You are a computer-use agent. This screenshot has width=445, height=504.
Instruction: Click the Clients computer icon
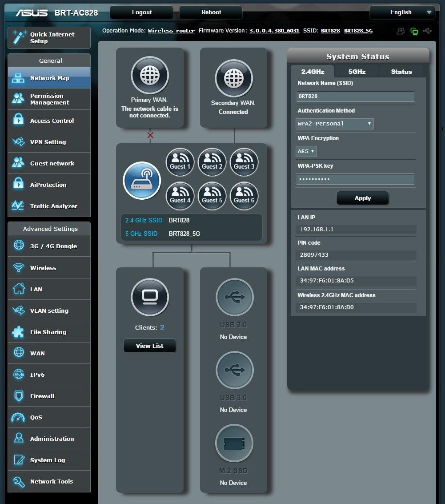pyautogui.click(x=150, y=297)
